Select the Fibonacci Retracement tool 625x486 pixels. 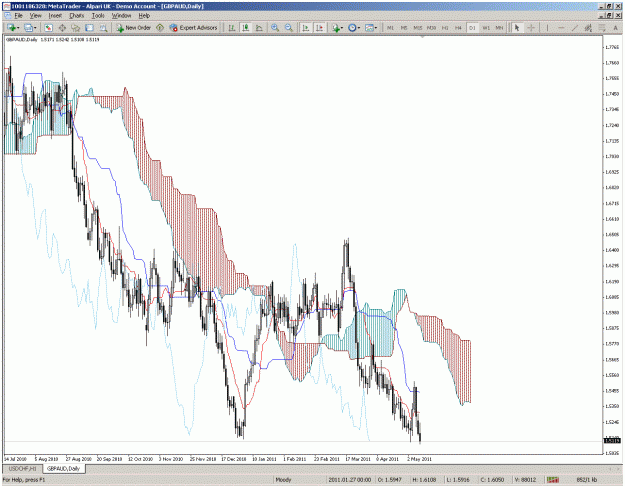point(602,28)
